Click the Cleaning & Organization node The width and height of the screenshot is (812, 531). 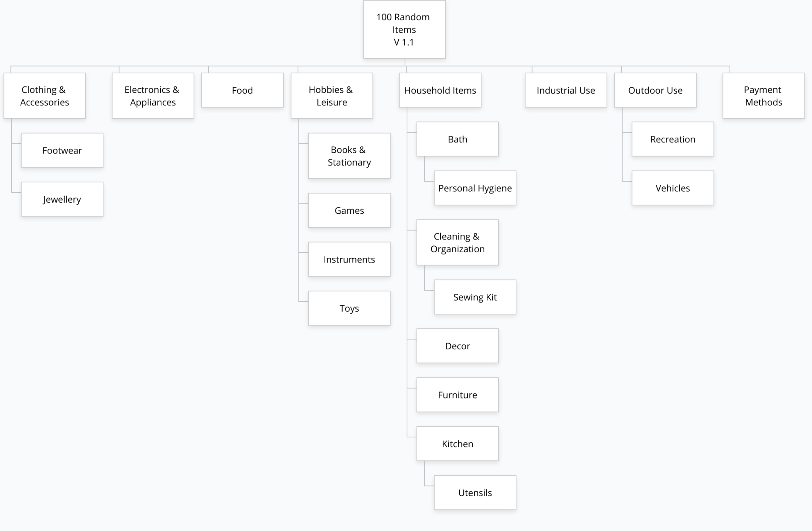[457, 242]
